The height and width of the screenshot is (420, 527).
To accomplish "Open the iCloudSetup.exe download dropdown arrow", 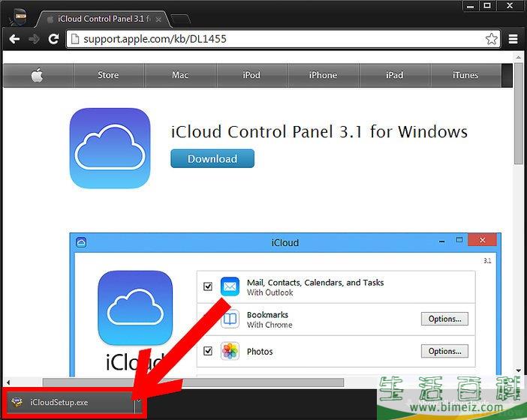I will [138, 401].
